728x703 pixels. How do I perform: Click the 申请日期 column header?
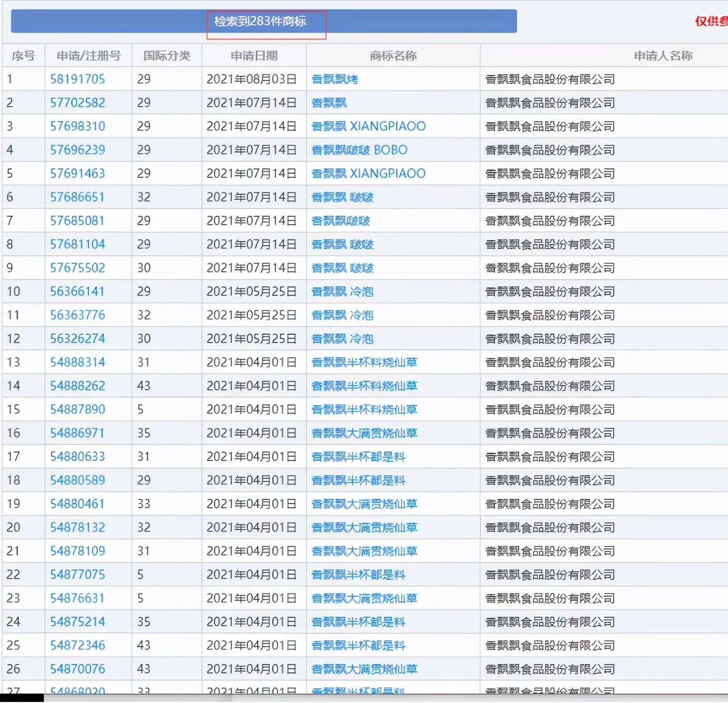click(254, 56)
